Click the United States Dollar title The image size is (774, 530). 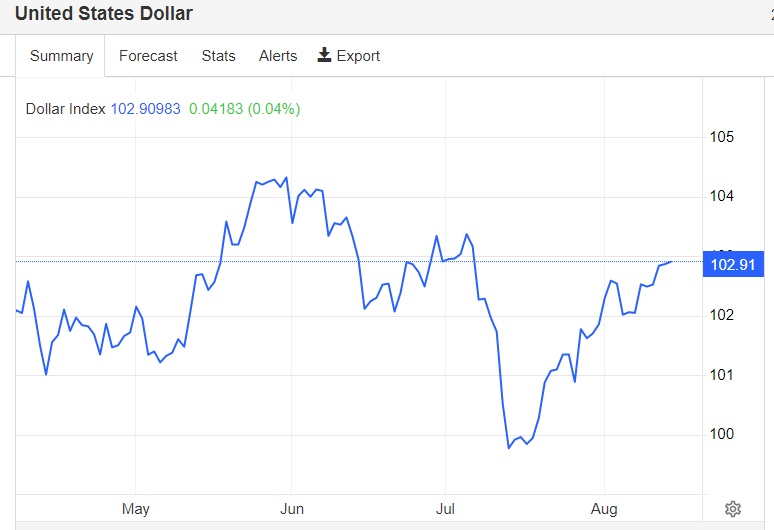pos(104,14)
